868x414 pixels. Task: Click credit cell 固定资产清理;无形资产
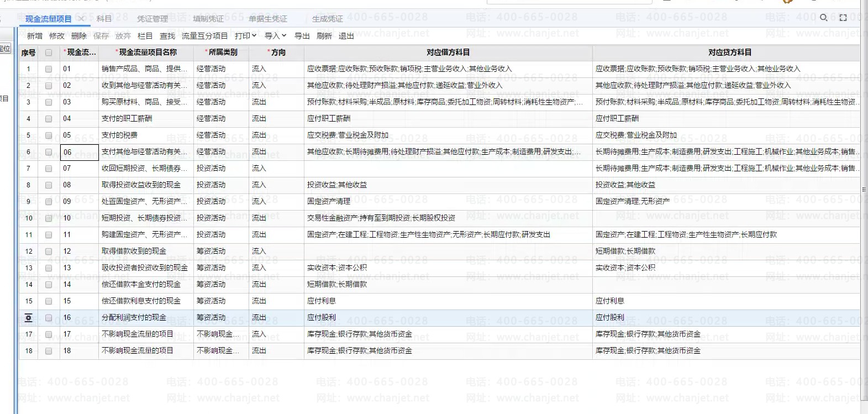click(726, 202)
